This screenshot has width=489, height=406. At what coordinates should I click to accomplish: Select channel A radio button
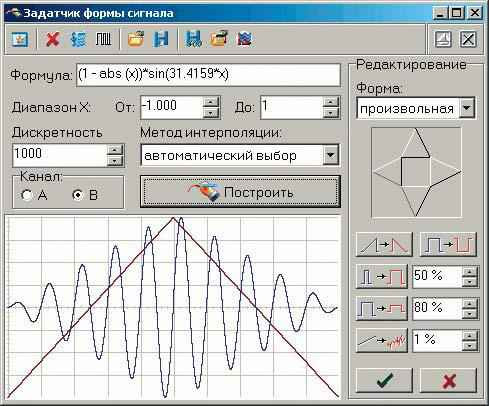tap(27, 195)
